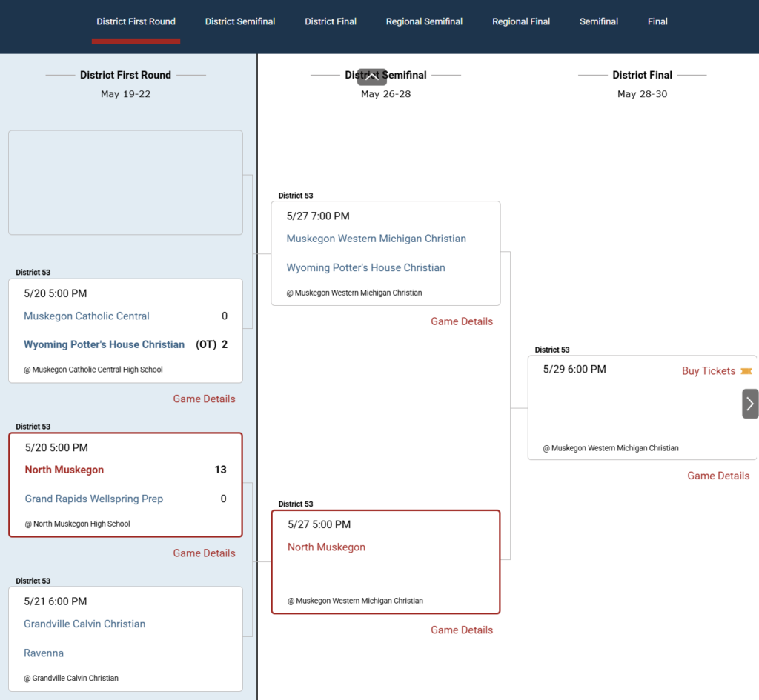The image size is (759, 700).
Task: Select Grand Rapids Wellspring Prep team link
Action: click(94, 499)
